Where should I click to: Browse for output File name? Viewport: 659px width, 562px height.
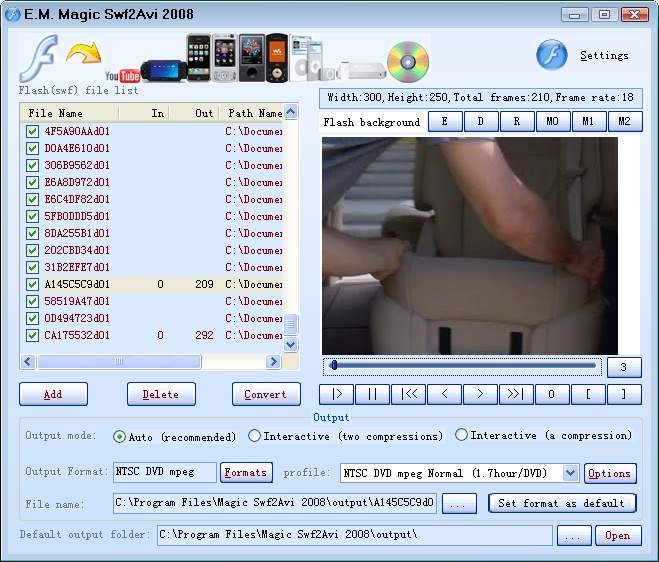tap(459, 504)
